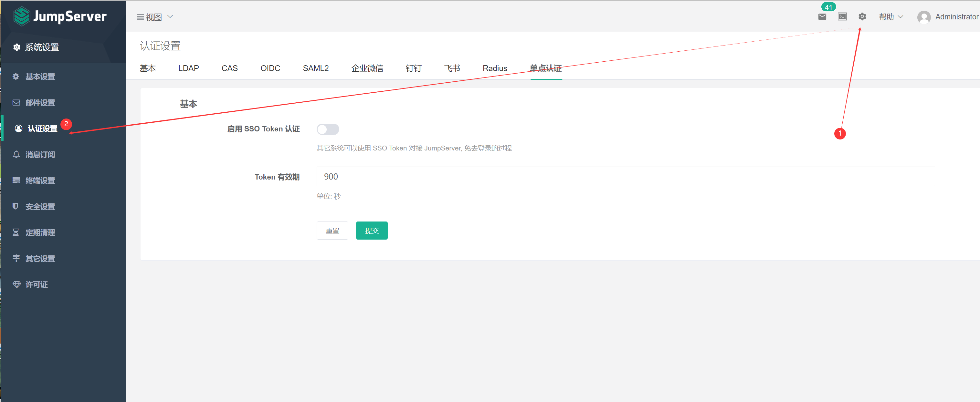
Task: Open the web terminal icon
Action: coord(842,16)
